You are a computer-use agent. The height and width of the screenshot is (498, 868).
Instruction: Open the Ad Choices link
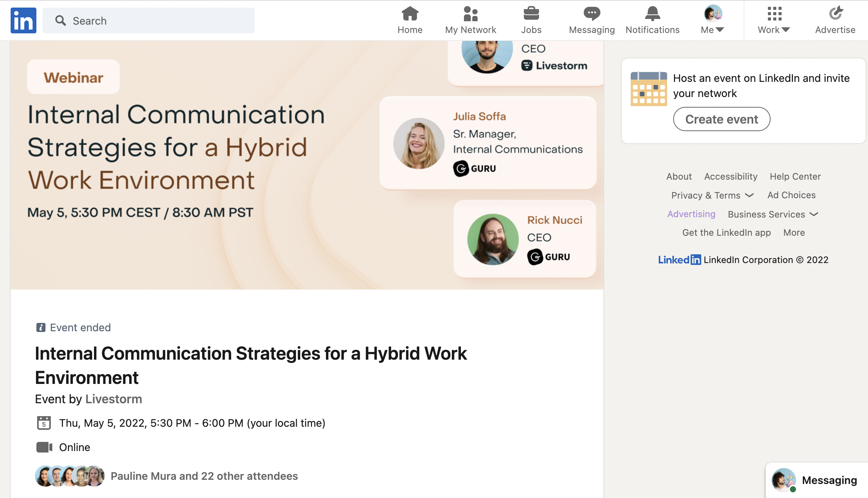click(x=791, y=195)
